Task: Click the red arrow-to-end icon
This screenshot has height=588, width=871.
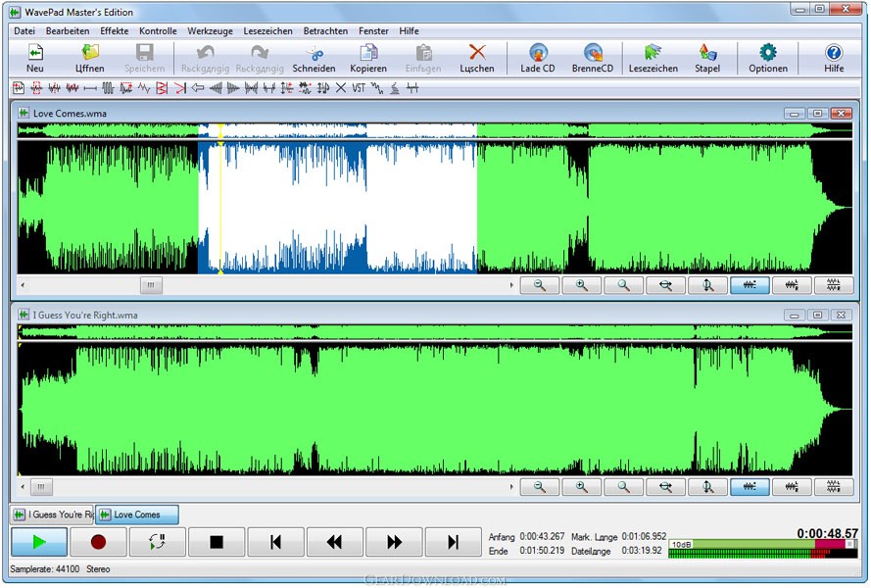Action: pos(180,88)
